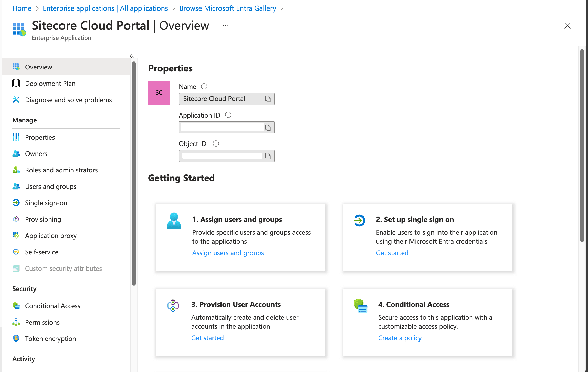
Task: Click the info icon beside Application ID
Action: point(228,115)
